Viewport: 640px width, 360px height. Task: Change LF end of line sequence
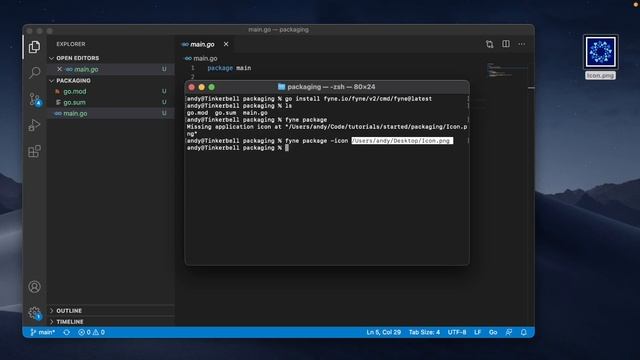477,332
